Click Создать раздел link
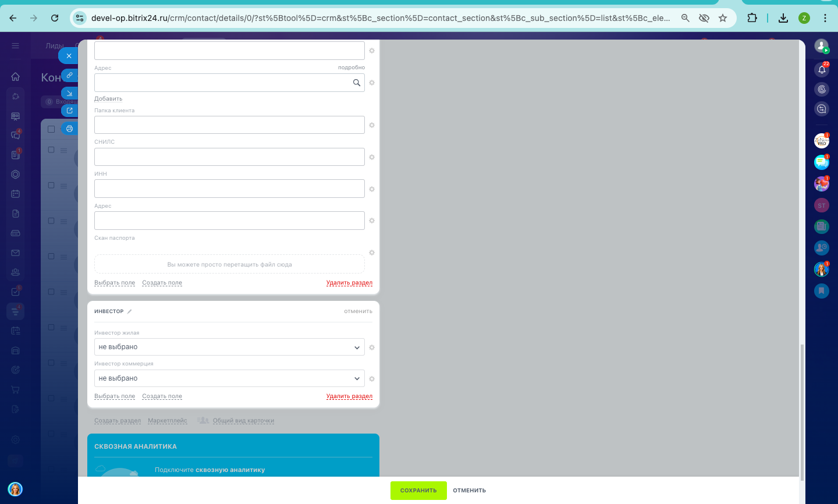The width and height of the screenshot is (838, 504). click(118, 421)
